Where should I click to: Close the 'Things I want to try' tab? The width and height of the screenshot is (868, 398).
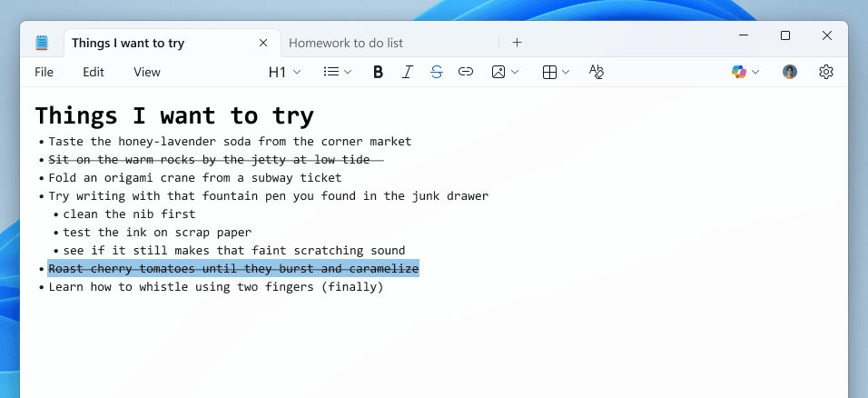coord(263,43)
